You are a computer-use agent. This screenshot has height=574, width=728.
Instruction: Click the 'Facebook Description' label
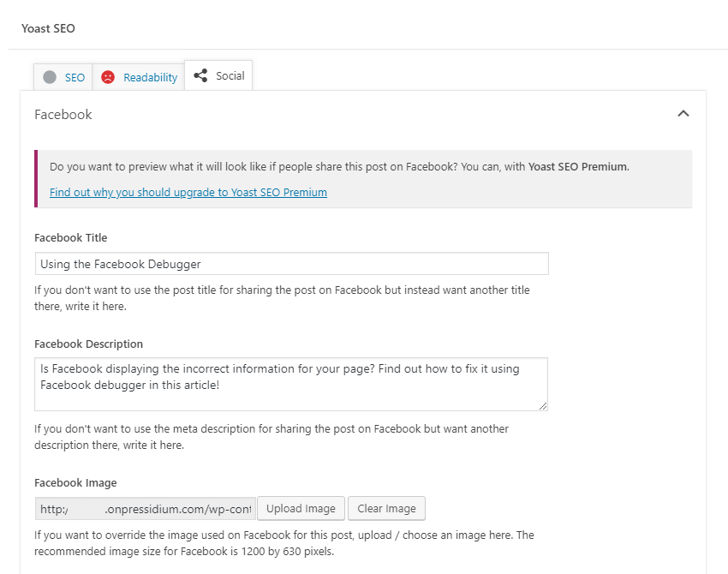coord(89,344)
